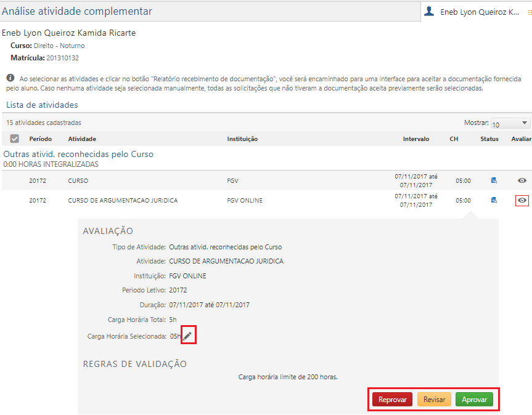Screen dimensions: 532x415
Task: Click the eye icon to evaluate CURSO activity
Action: (522, 180)
